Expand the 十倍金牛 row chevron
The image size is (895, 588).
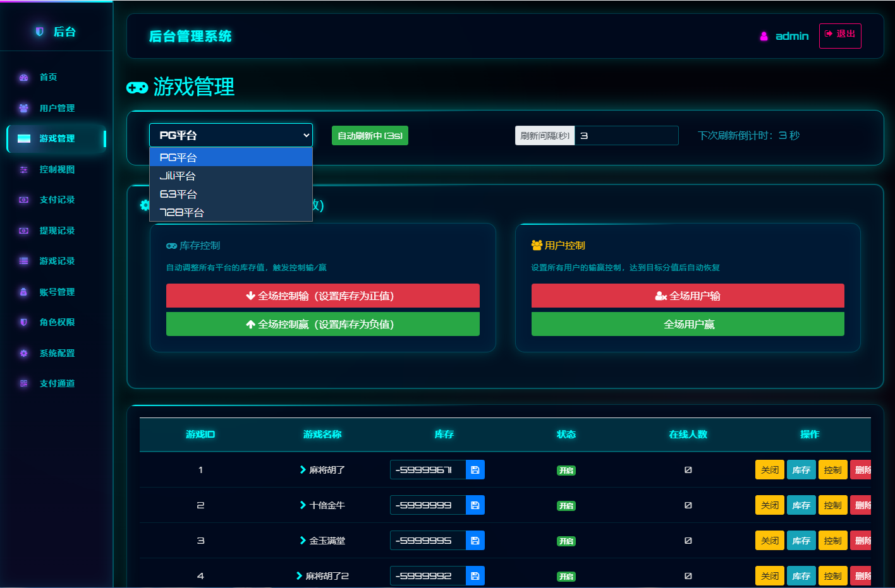pos(303,505)
